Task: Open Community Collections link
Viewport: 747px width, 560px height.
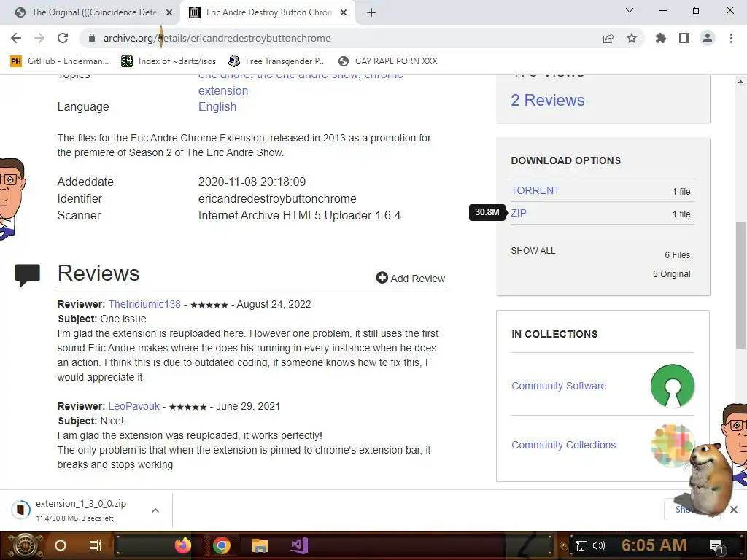Action: [564, 445]
